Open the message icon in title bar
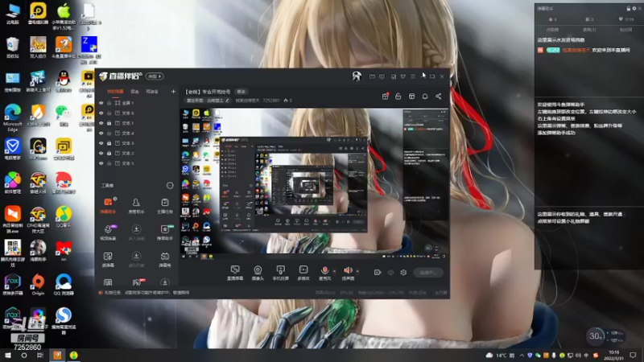Viewport: 644px width, 362px height. click(382, 76)
